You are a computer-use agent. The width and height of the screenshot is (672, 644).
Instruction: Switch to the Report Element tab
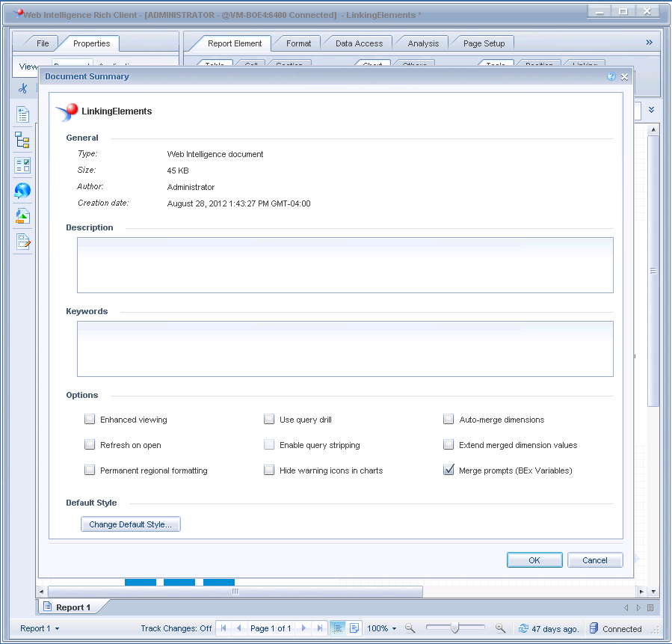coord(235,43)
